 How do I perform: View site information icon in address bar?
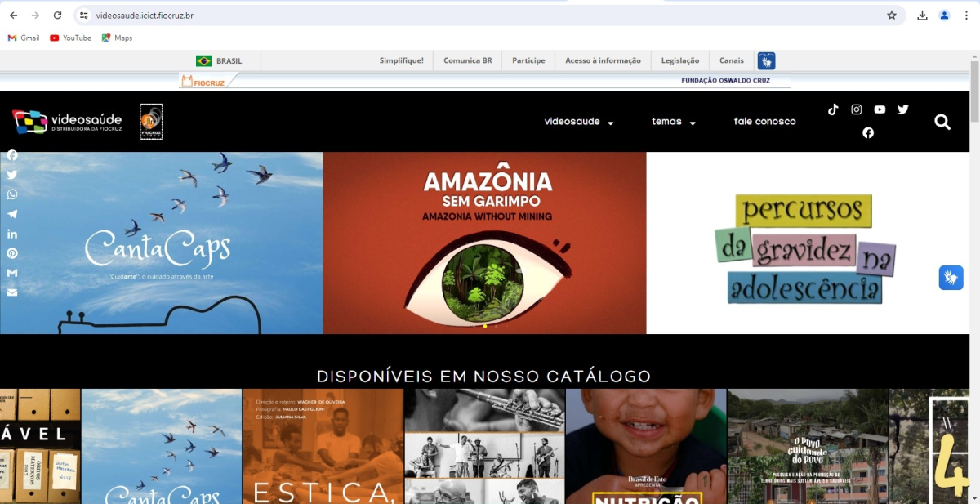[x=83, y=16]
